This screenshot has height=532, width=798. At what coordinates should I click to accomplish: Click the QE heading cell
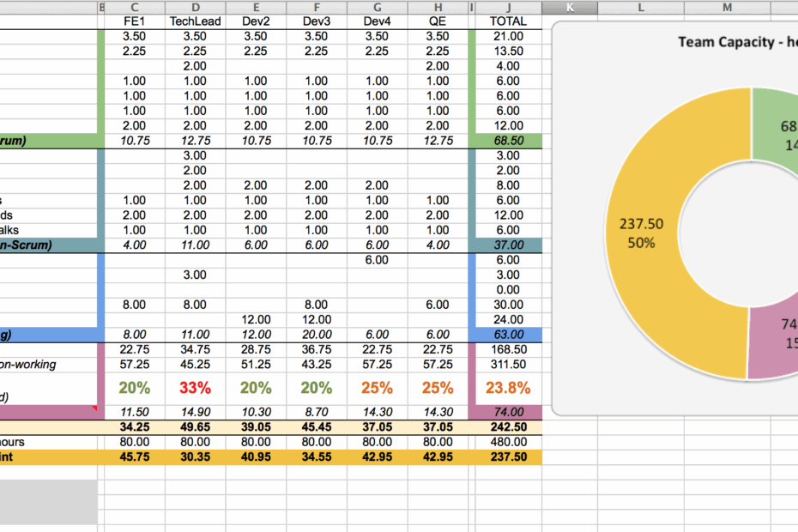point(438,21)
